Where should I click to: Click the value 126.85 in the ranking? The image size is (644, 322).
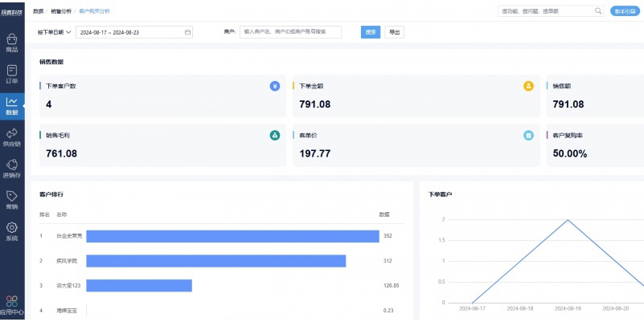pos(391,286)
